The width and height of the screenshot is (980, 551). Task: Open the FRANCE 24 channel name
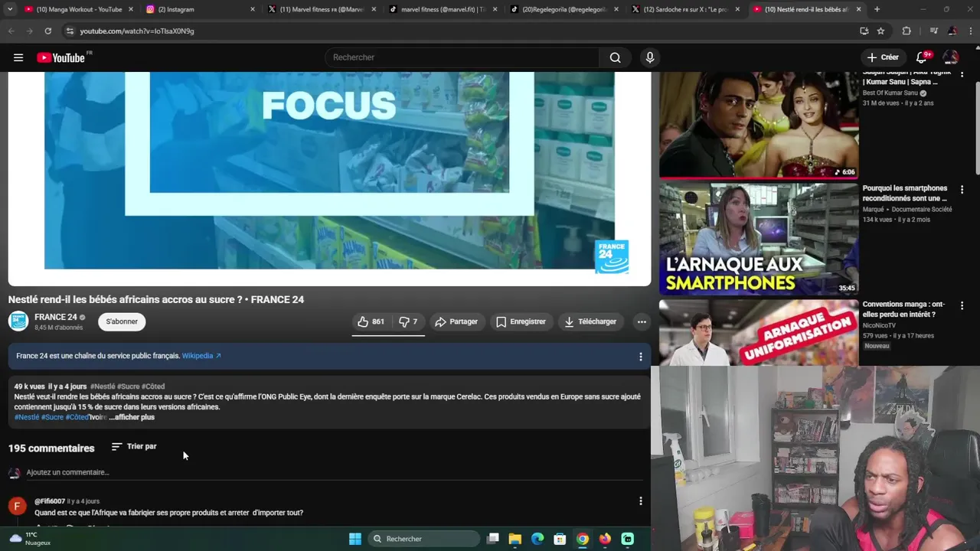56,318
